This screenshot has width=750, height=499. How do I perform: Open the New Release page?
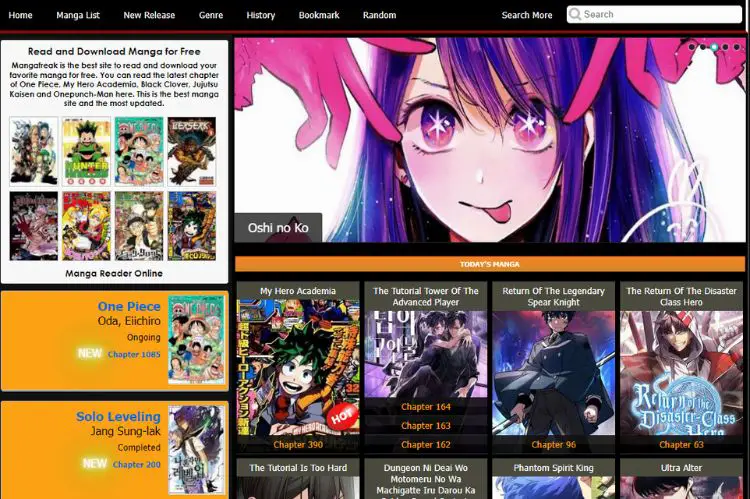click(149, 15)
